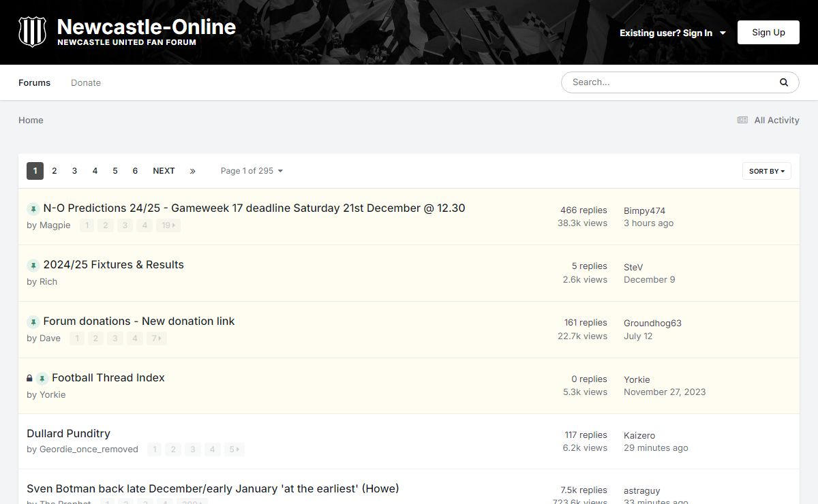Open the Forums tab
The width and height of the screenshot is (818, 504).
(x=35, y=82)
